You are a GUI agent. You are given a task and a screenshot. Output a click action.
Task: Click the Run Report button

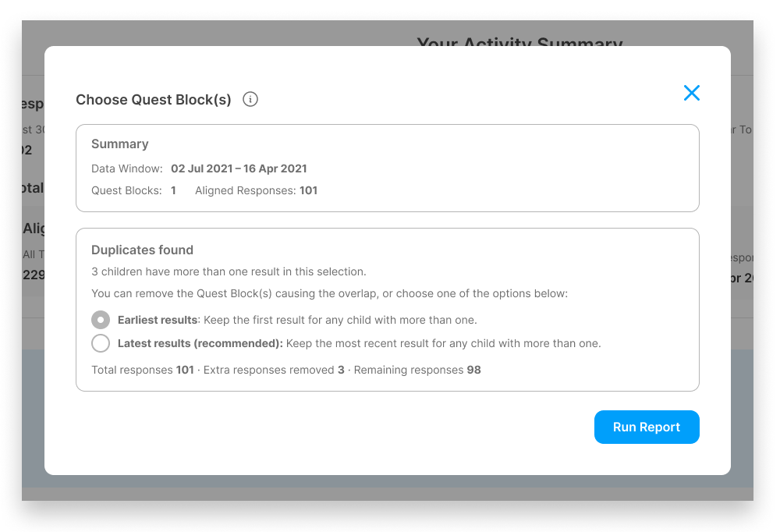point(647,427)
